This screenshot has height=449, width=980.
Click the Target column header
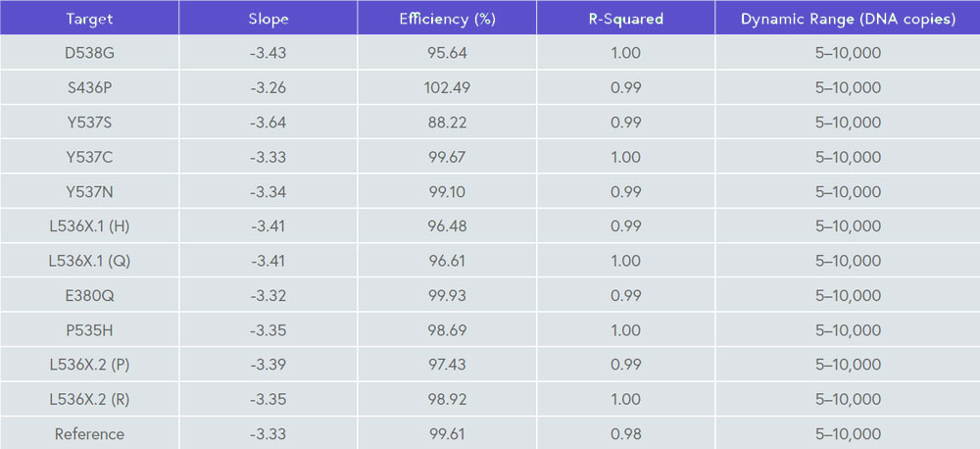(89, 19)
